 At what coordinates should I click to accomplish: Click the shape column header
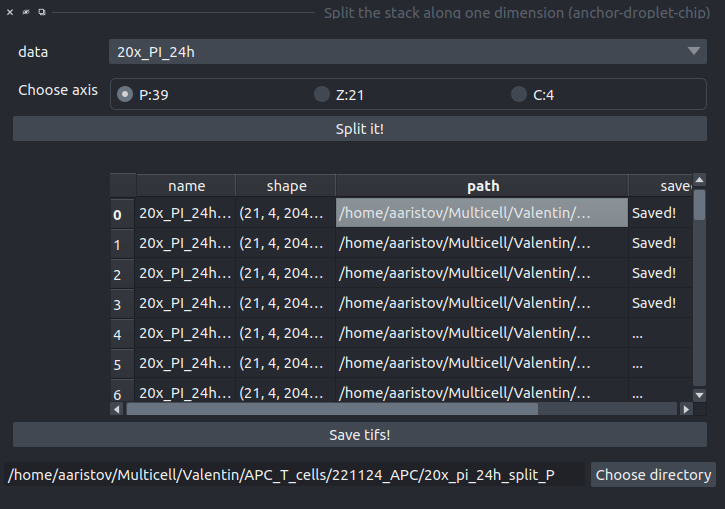286,186
